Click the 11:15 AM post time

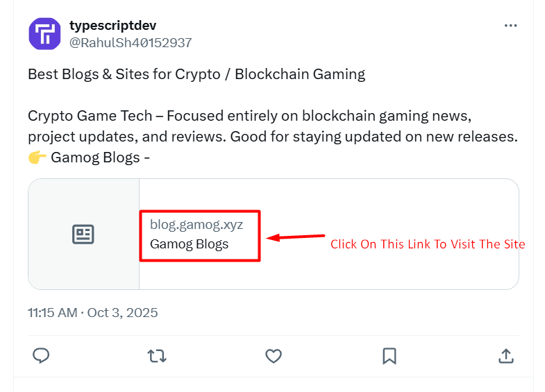[x=52, y=313]
